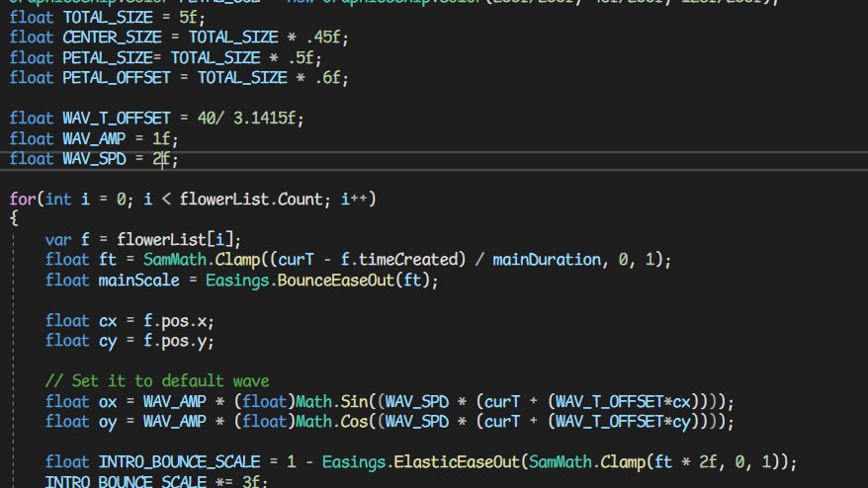The image size is (868, 488).
Task: Click the mainScale variable name
Action: [139, 281]
